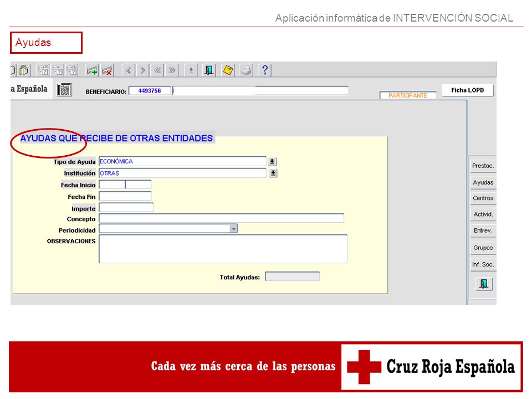Viewport: 532px width, 399px height.
Task: Jump to last record double-right arrow
Action: (172, 70)
